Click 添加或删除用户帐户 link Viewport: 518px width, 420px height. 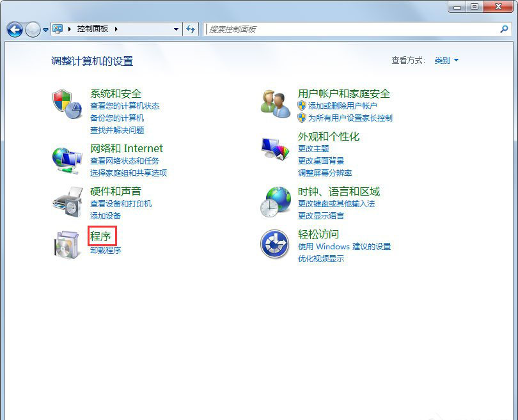(x=343, y=106)
